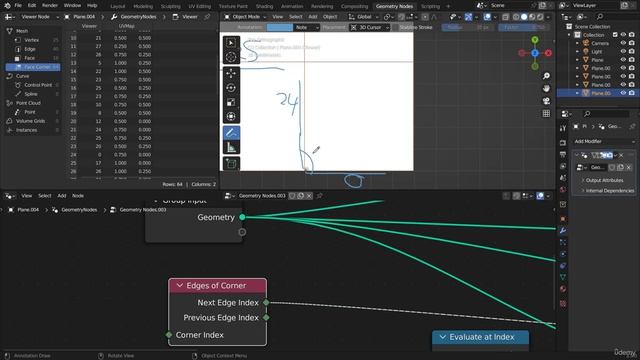
Task: Click the viewport pan hand icon
Action: click(x=546, y=89)
